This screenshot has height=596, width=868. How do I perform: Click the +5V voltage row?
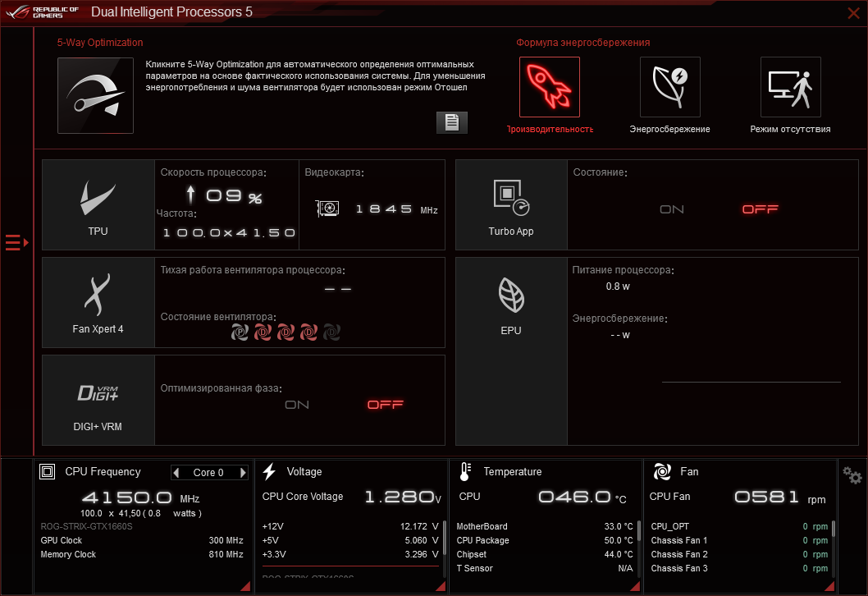tap(349, 540)
